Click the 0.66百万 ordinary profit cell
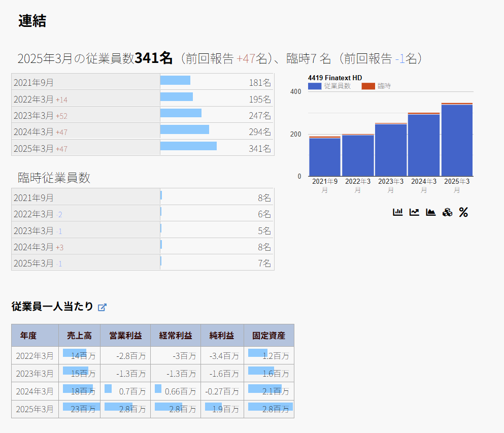504x433 pixels. (176, 391)
